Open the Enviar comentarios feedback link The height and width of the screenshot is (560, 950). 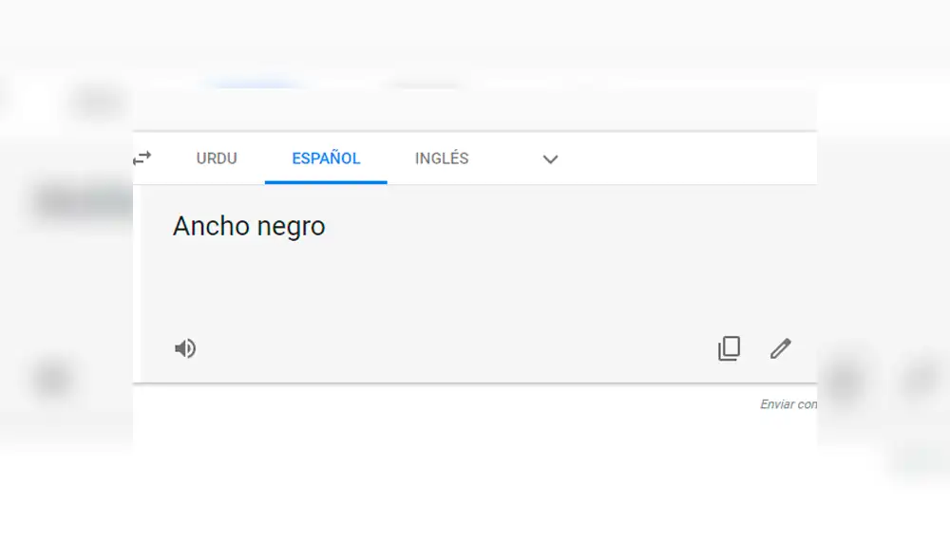pyautogui.click(x=788, y=403)
